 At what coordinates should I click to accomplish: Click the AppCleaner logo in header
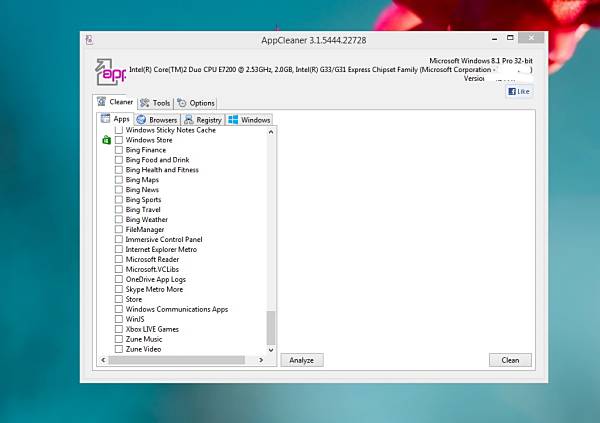coord(110,72)
